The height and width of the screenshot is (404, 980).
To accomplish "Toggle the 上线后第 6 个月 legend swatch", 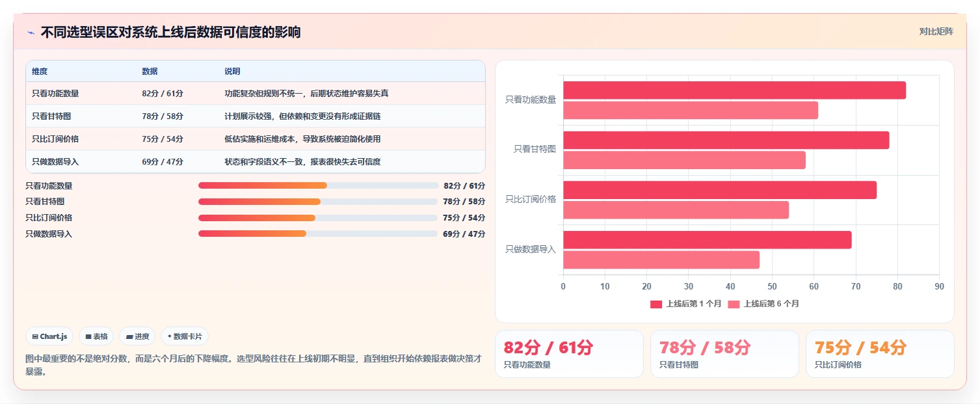I will [x=734, y=304].
